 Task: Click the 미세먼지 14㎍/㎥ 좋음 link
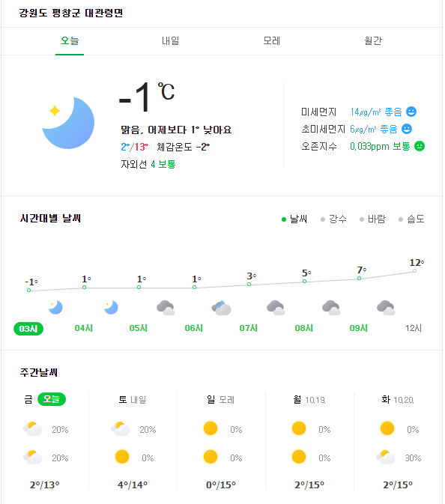point(376,112)
